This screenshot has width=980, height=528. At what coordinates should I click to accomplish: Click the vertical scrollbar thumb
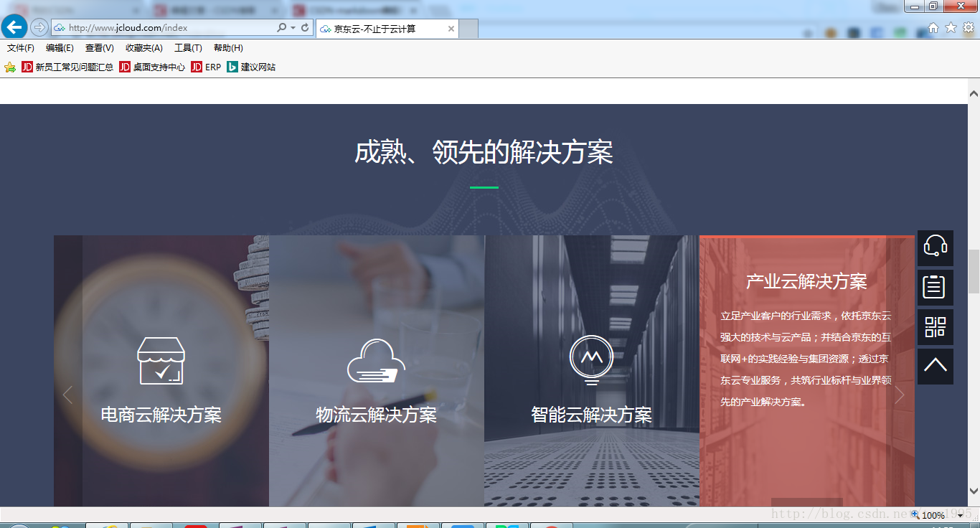(x=974, y=271)
